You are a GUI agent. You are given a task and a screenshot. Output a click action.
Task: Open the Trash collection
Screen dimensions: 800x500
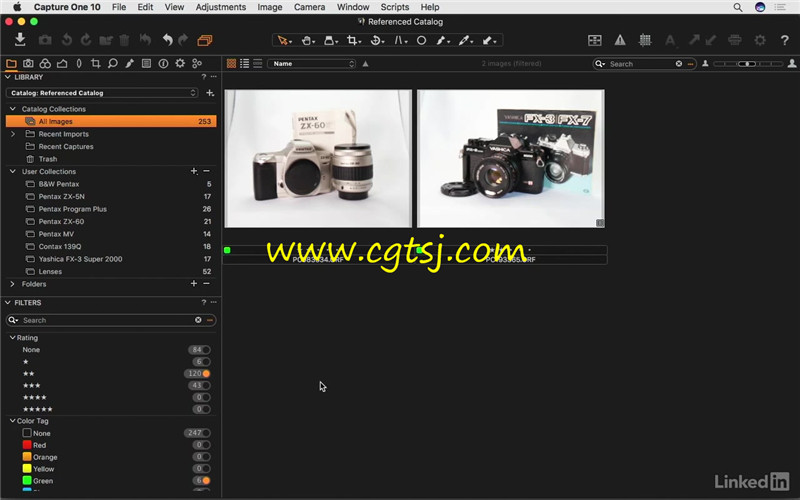point(111,159)
